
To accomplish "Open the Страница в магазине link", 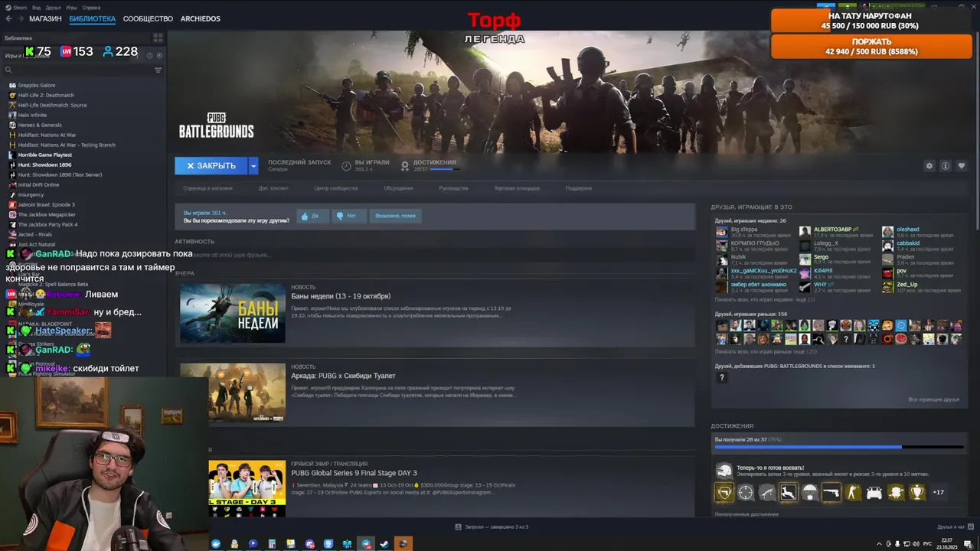I will [x=207, y=188].
